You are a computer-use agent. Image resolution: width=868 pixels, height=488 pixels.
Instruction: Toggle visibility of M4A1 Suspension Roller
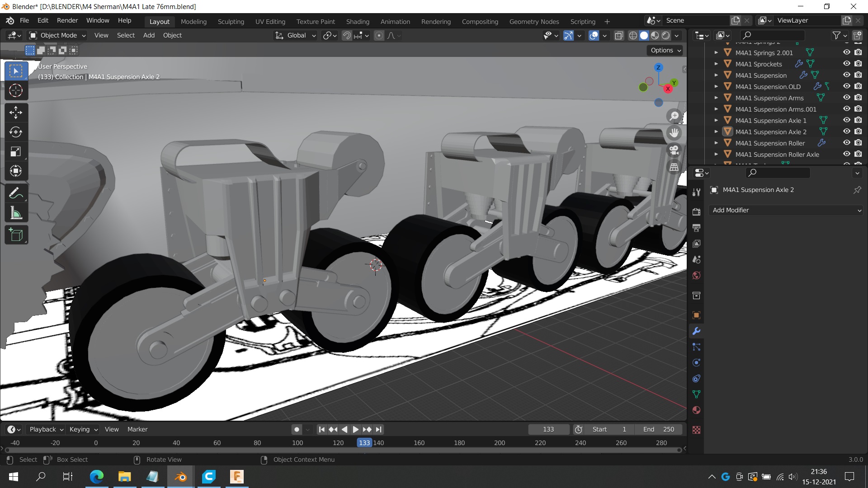click(x=846, y=143)
